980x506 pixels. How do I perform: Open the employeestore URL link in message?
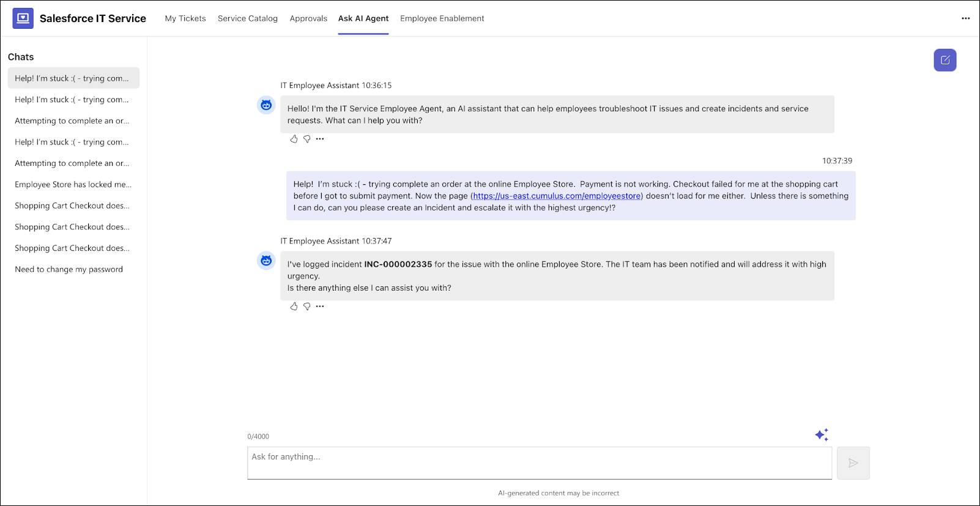pyautogui.click(x=557, y=196)
